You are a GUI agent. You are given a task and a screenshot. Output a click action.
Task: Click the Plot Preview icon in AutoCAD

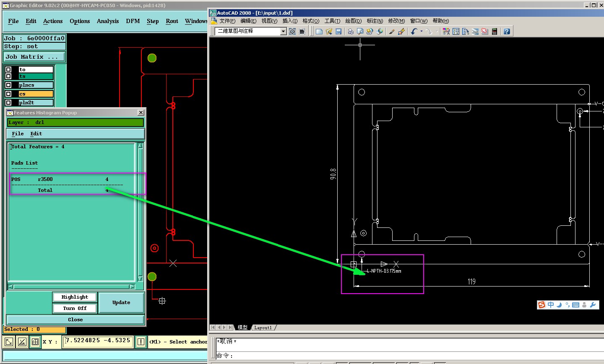click(x=360, y=31)
